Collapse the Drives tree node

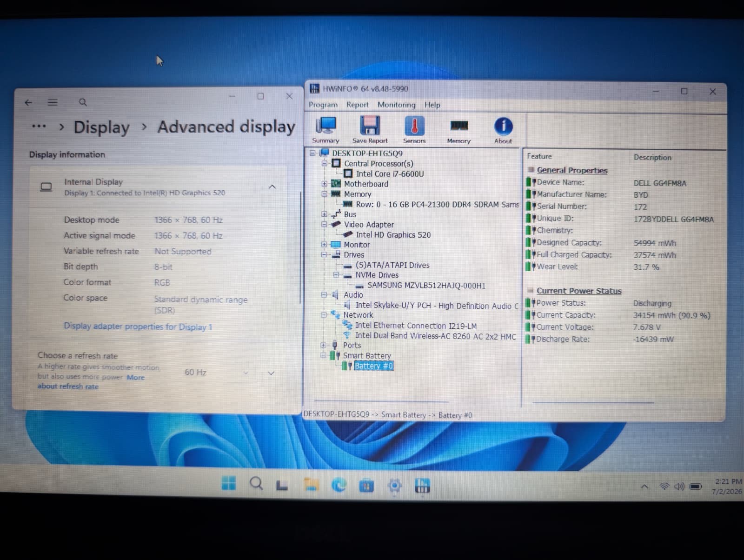point(324,254)
